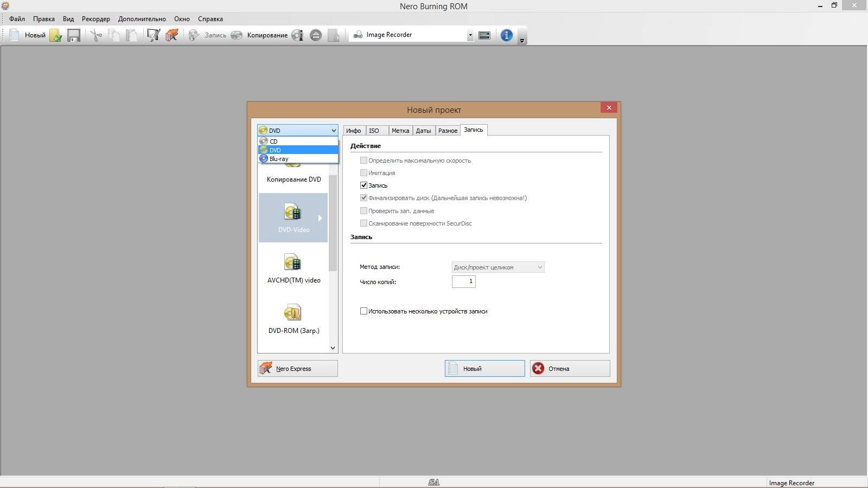Close the Новый проект dialog
The width and height of the screenshot is (868, 488).
click(x=609, y=107)
